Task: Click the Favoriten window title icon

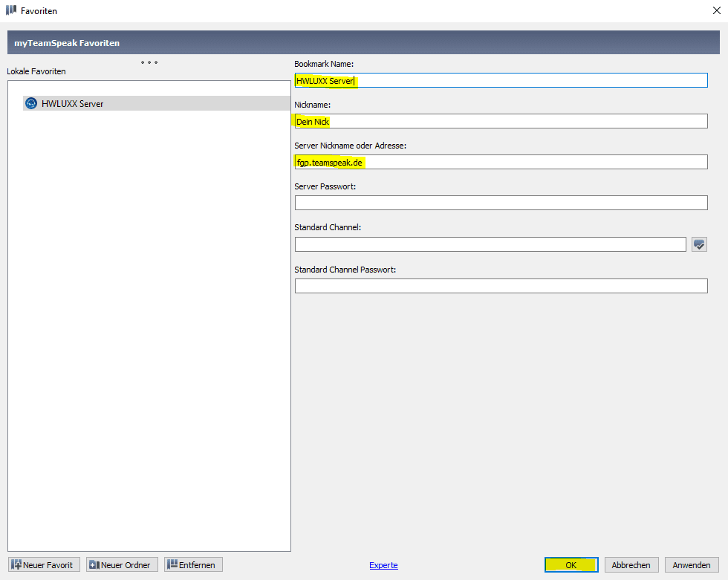Action: tap(11, 10)
